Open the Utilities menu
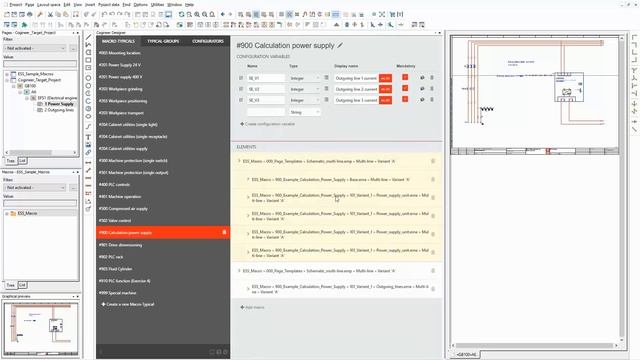The image size is (640, 360). (157, 4)
